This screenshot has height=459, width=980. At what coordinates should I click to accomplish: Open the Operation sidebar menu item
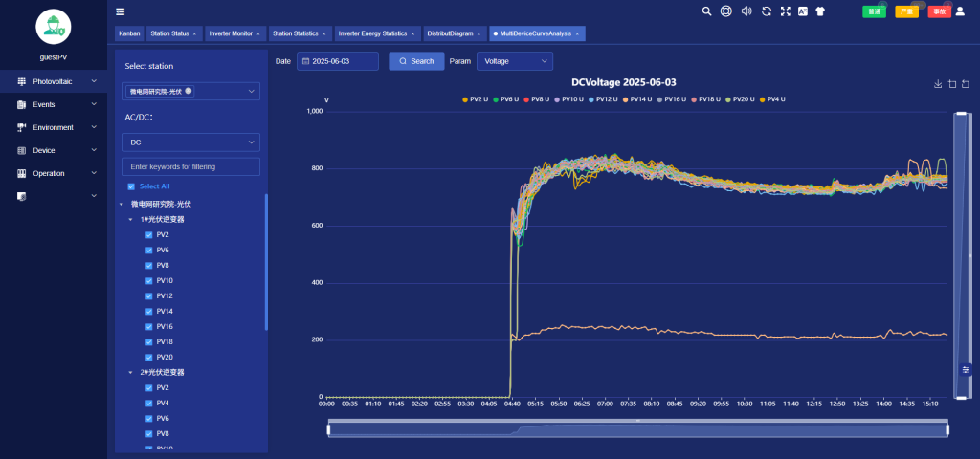[54, 174]
